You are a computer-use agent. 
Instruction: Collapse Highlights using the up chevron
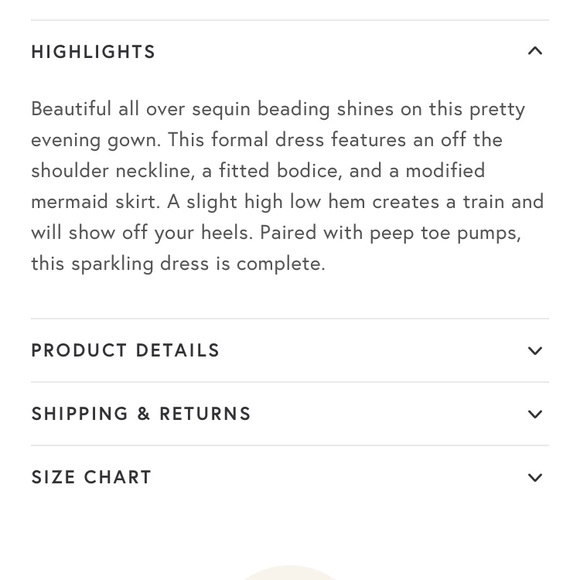click(x=535, y=51)
